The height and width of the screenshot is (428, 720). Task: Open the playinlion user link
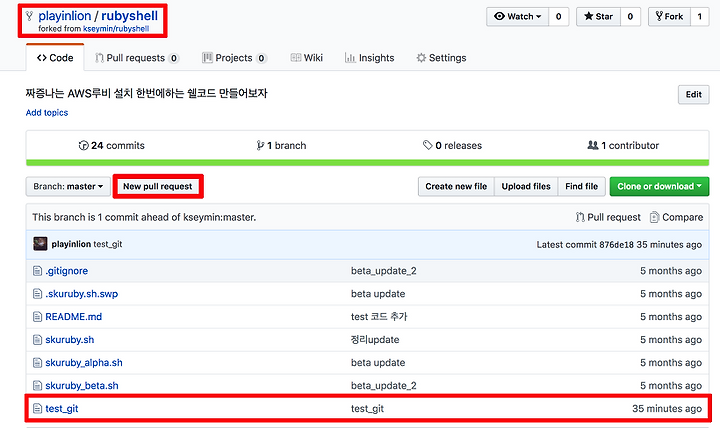[65, 16]
